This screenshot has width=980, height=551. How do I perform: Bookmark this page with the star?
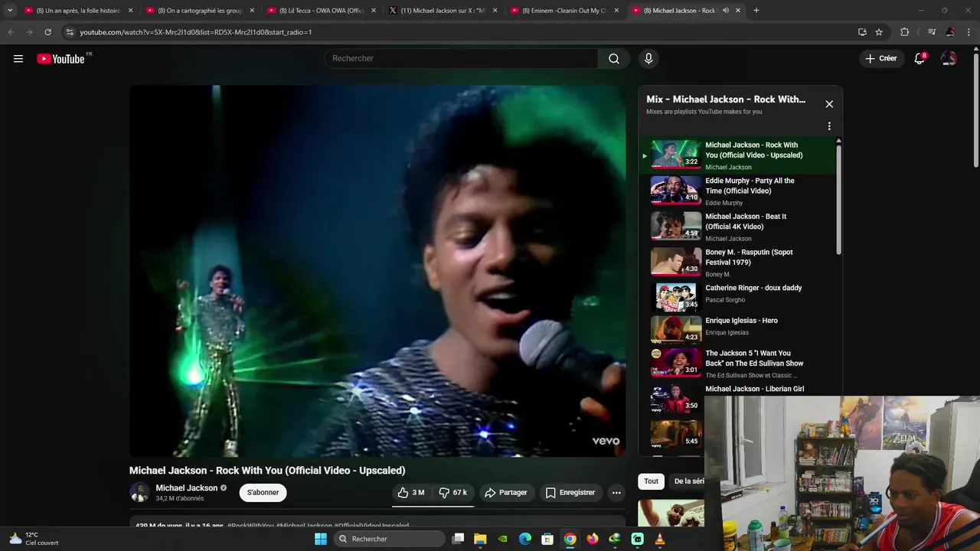(879, 32)
